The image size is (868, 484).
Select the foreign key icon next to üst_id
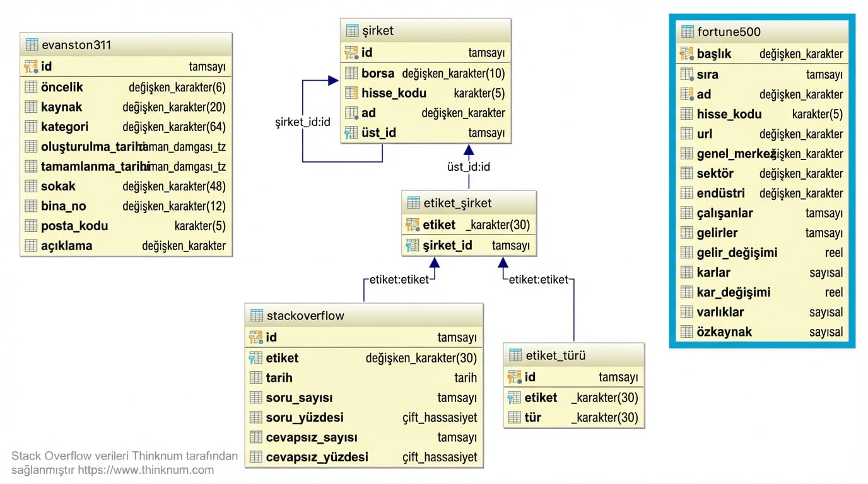[351, 133]
